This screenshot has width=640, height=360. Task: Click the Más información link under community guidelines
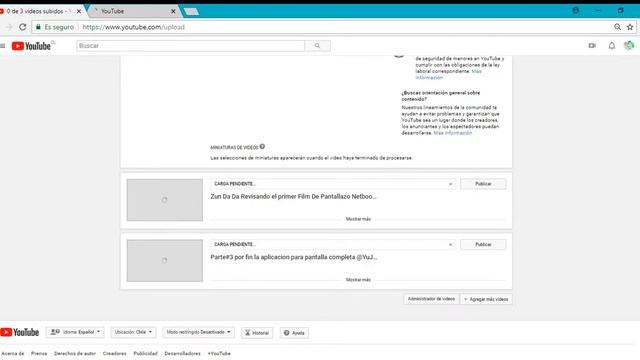pyautogui.click(x=453, y=133)
